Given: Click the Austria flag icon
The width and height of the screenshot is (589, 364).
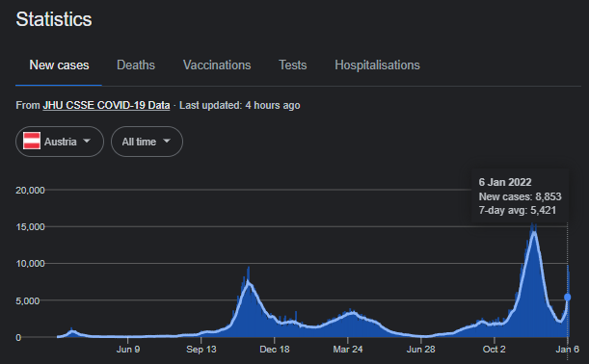Looking at the screenshot, I should 32,142.
